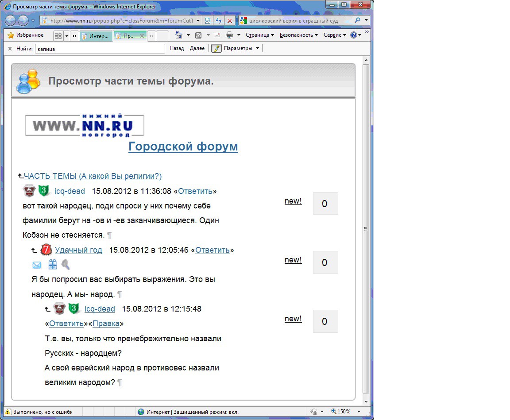Toggle the highlight pen button in Find bar
Screen dimensions: 510x420
click(x=216, y=48)
